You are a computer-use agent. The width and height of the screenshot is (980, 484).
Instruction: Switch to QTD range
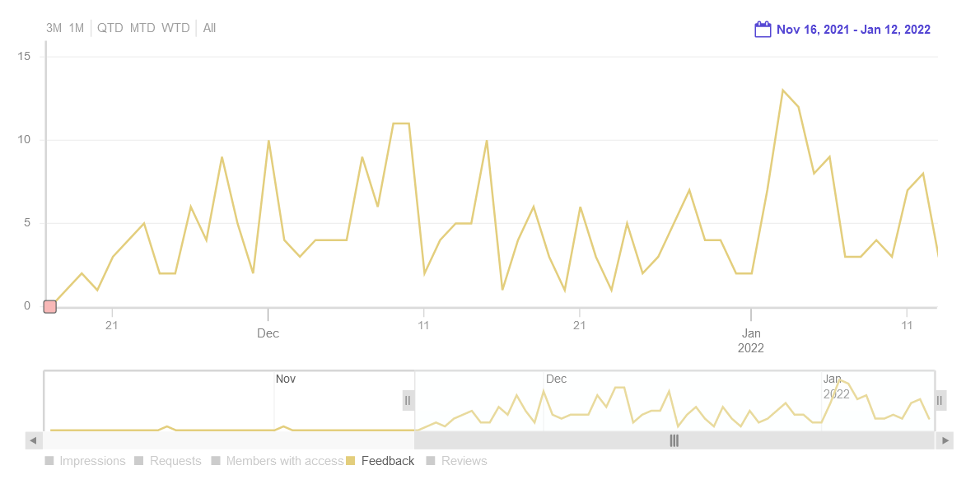[110, 28]
